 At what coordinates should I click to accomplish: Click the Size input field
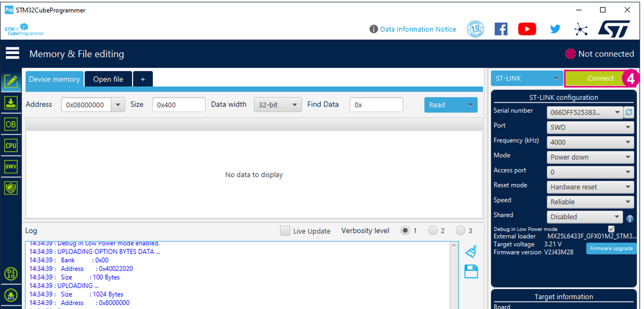click(x=179, y=105)
